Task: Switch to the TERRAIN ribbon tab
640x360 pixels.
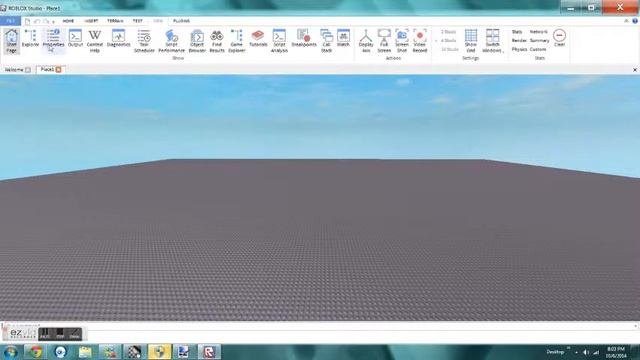Action: click(115, 21)
